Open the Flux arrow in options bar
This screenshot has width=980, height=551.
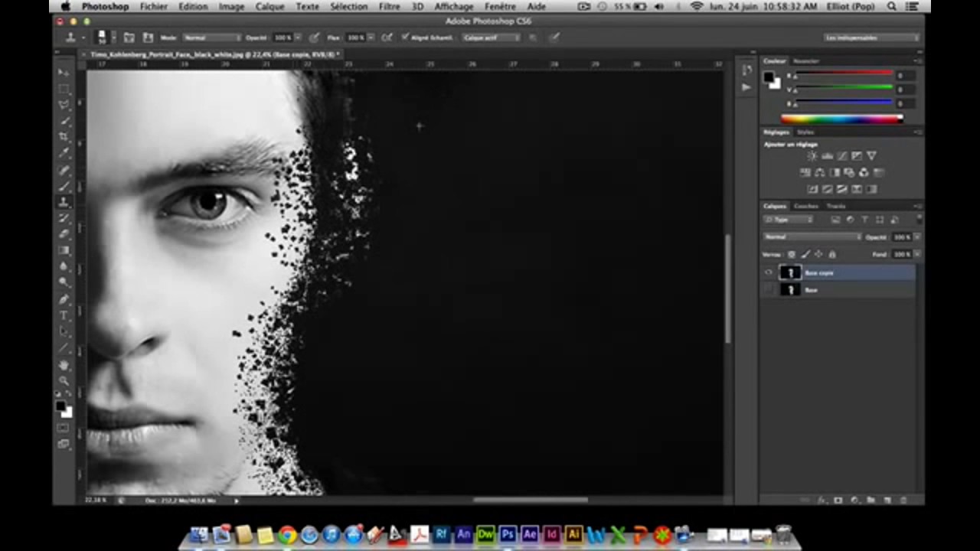[371, 37]
